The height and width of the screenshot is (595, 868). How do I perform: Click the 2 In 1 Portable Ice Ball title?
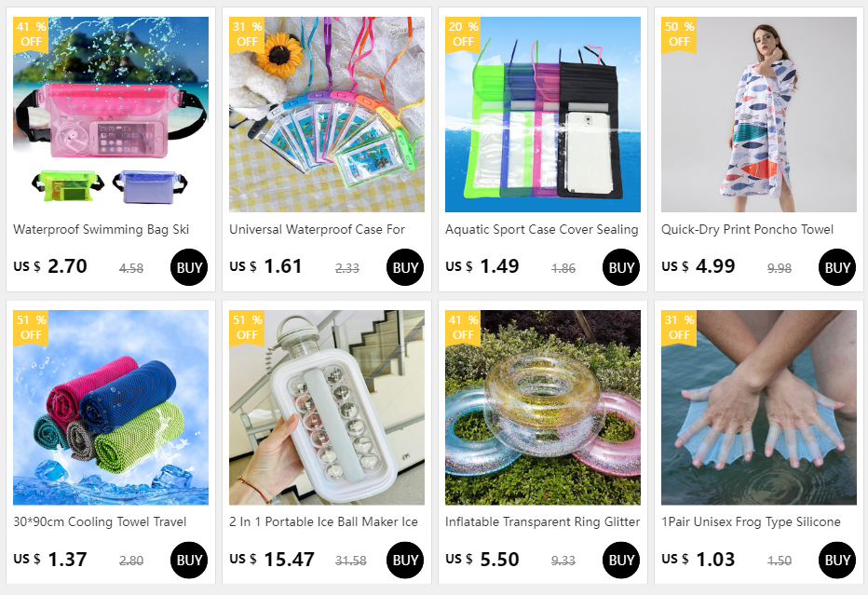point(323,522)
